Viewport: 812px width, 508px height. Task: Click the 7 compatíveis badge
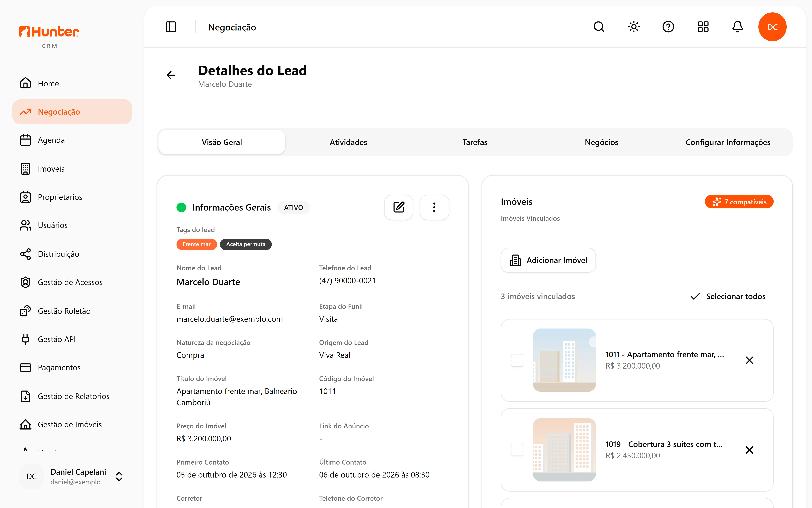pos(739,202)
